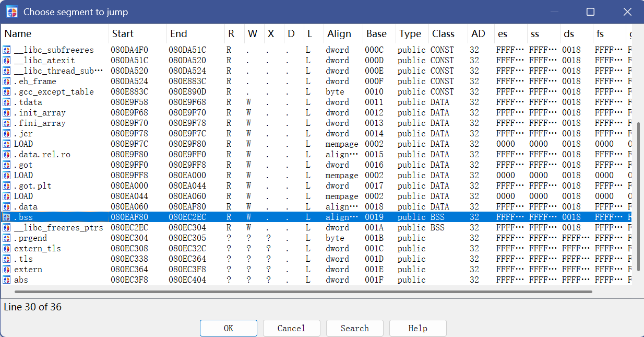Click the IDA icon in title bar
Screen dimensions: 644x337
tap(11, 11)
